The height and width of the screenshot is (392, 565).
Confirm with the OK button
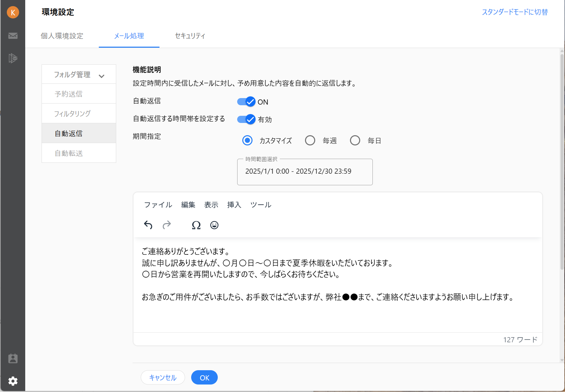tap(204, 377)
